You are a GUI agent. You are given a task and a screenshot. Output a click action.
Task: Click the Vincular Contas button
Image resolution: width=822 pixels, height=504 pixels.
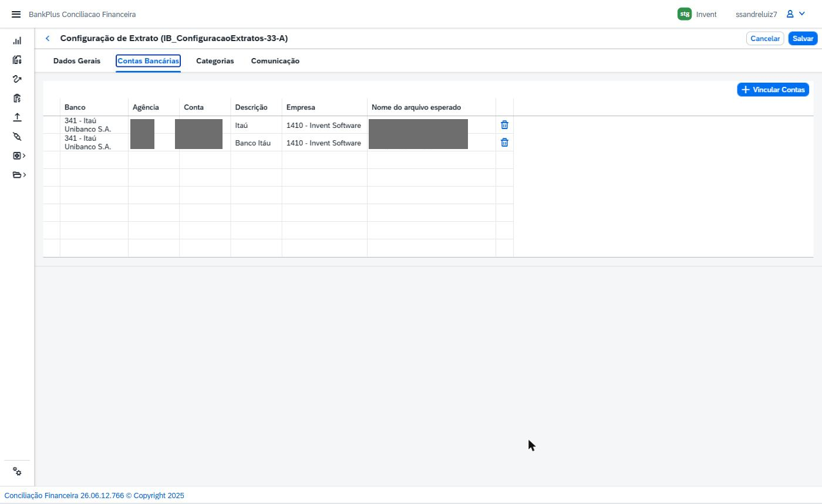click(773, 90)
